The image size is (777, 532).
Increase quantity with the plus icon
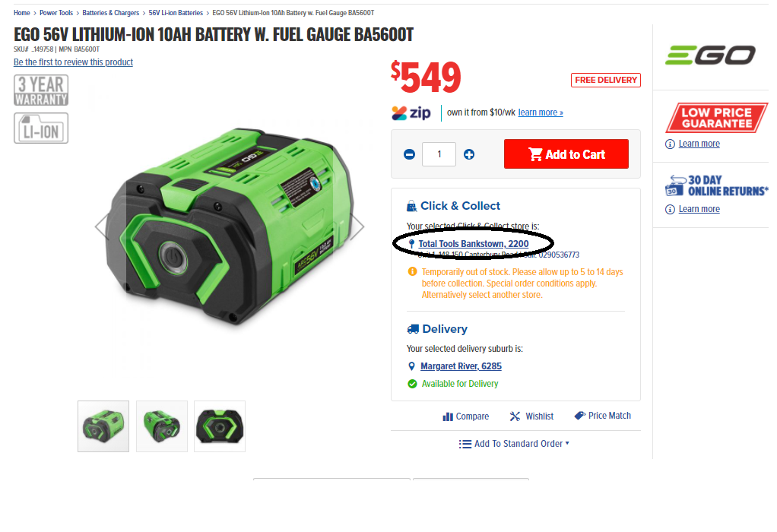469,154
